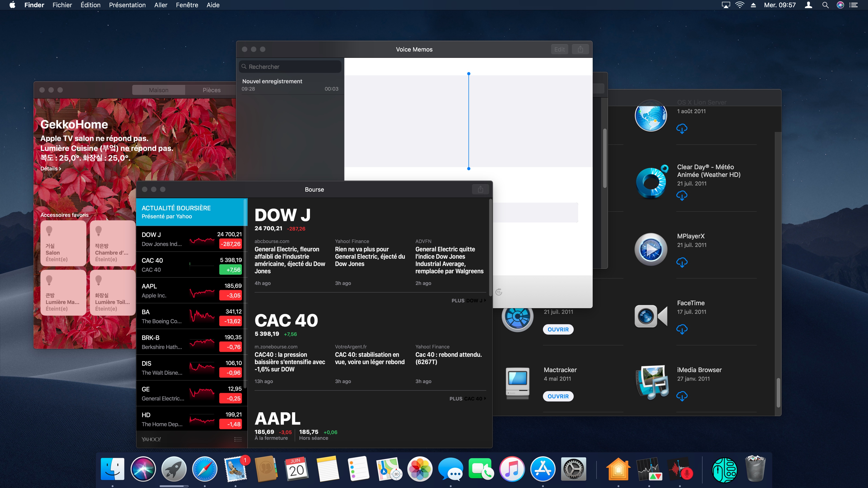868x488 pixels.
Task: Open Home app icon in Dock
Action: (x=618, y=469)
